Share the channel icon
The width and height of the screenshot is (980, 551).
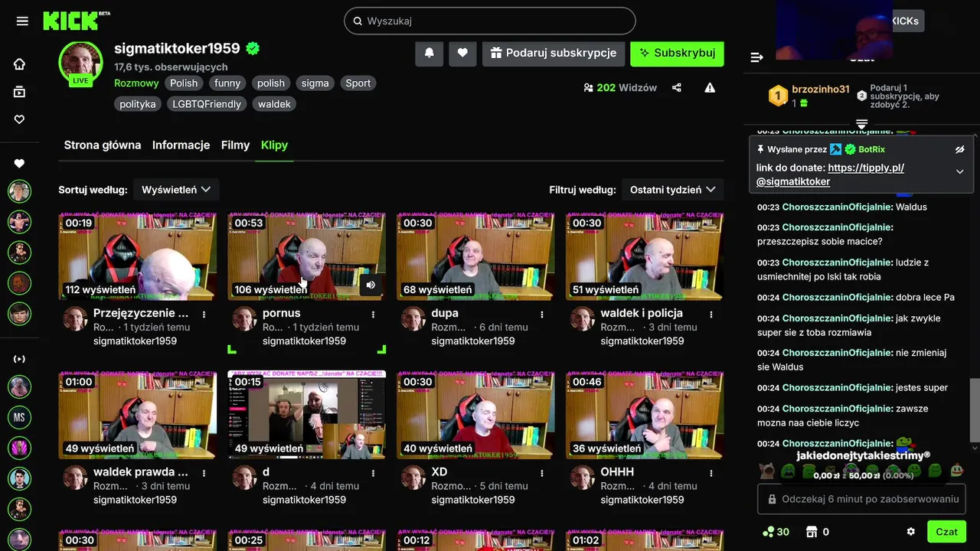click(x=677, y=88)
